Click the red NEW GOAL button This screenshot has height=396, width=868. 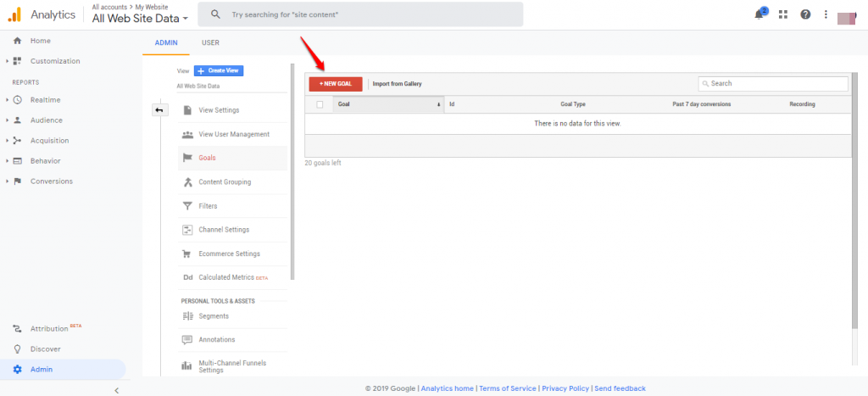[x=336, y=84]
